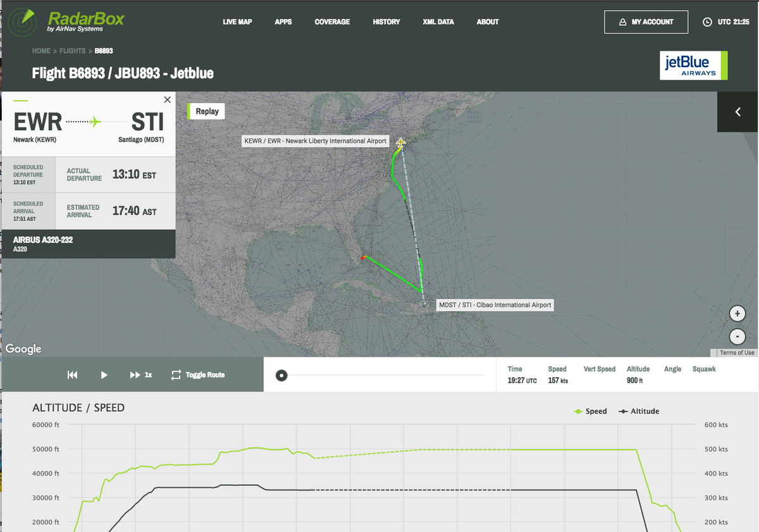Toggle the Speed series in chart legend

pyautogui.click(x=590, y=411)
